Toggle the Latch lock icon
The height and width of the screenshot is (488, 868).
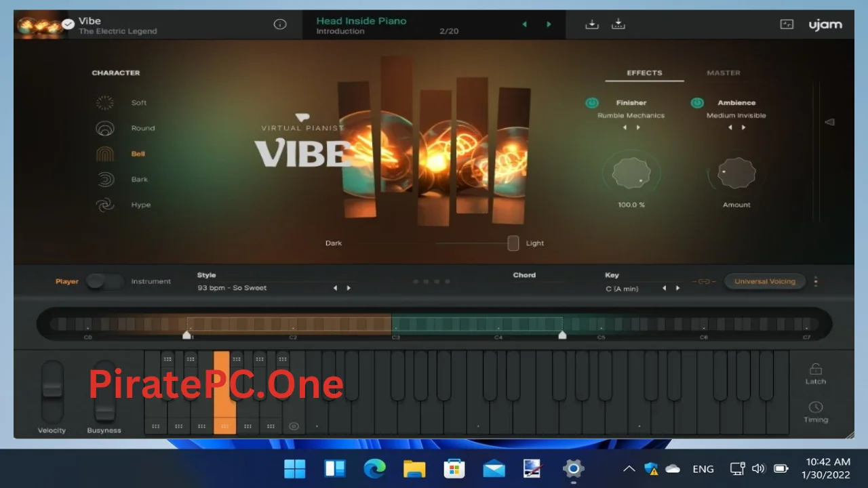click(x=816, y=369)
